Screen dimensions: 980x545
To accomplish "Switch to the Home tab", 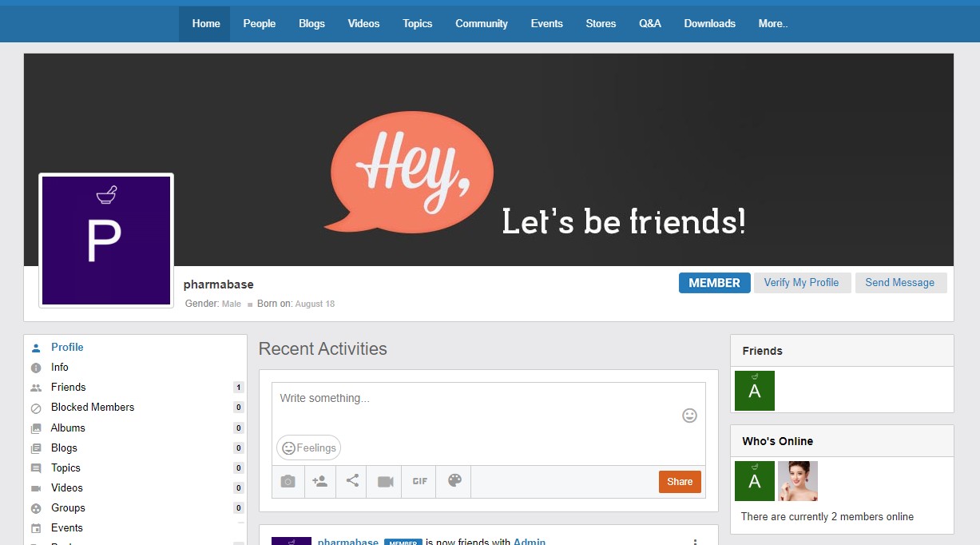I will [x=204, y=23].
